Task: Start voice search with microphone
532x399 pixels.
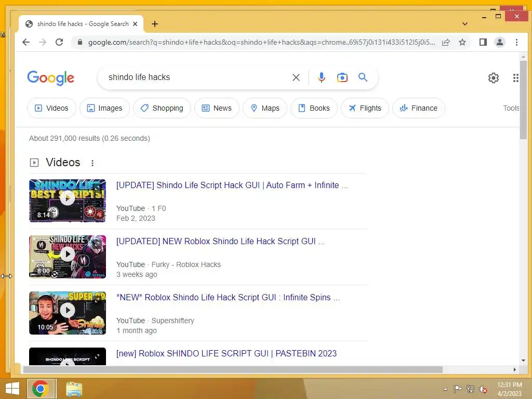Action: click(x=321, y=77)
